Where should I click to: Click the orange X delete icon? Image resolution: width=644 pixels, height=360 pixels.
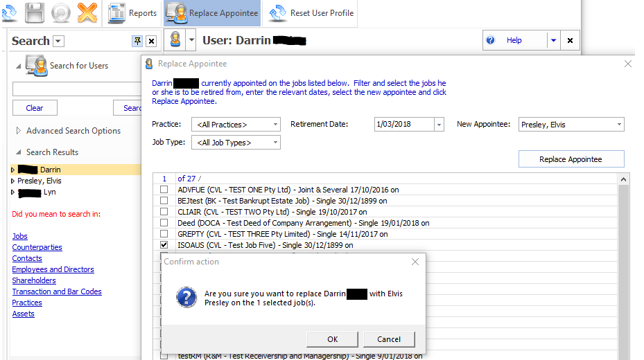[87, 12]
